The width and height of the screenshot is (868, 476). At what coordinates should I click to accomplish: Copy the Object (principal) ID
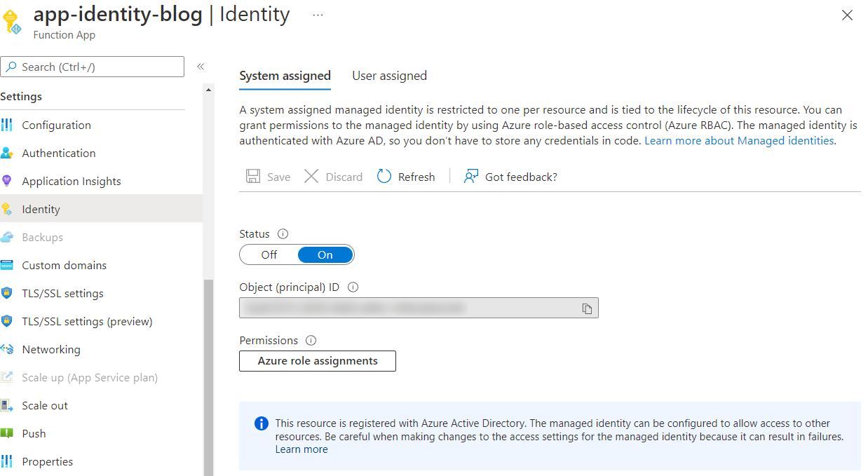coord(587,307)
